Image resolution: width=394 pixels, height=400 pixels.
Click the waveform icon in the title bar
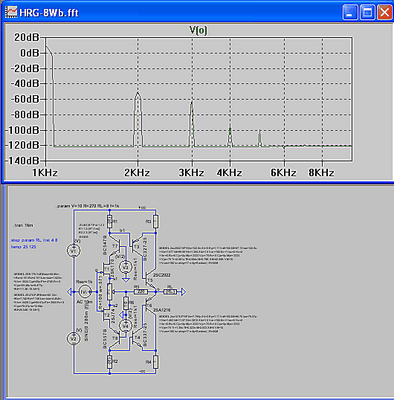[11, 13]
